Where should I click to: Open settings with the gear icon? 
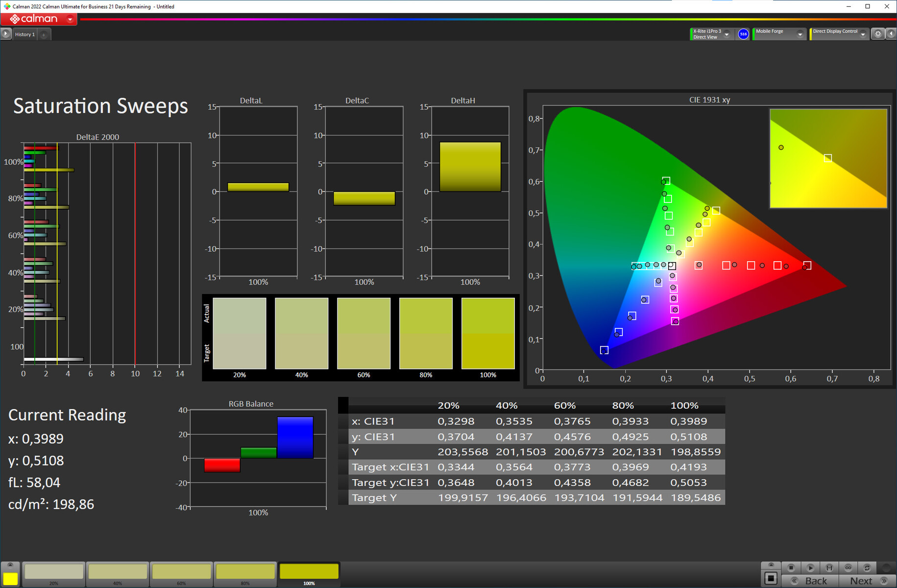(878, 34)
